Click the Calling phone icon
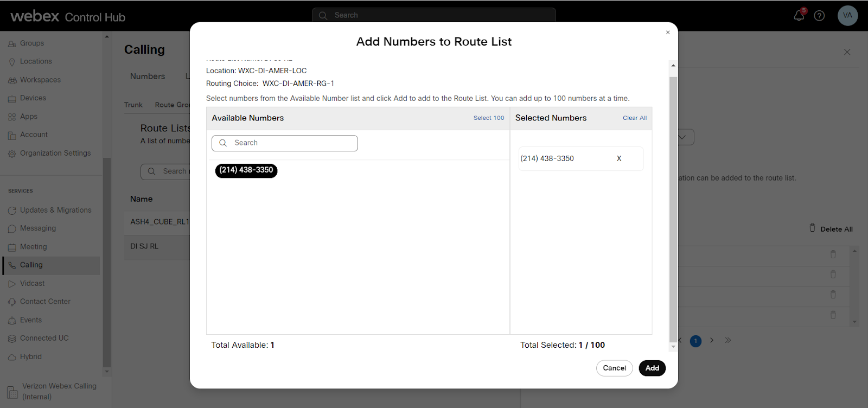This screenshot has height=408, width=868. (x=12, y=265)
